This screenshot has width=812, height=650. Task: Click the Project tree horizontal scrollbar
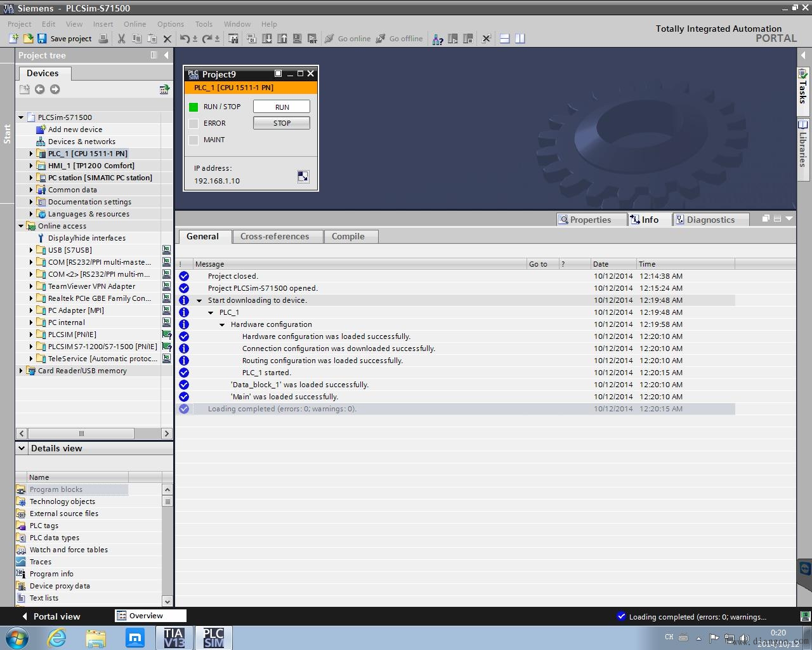[x=81, y=434]
